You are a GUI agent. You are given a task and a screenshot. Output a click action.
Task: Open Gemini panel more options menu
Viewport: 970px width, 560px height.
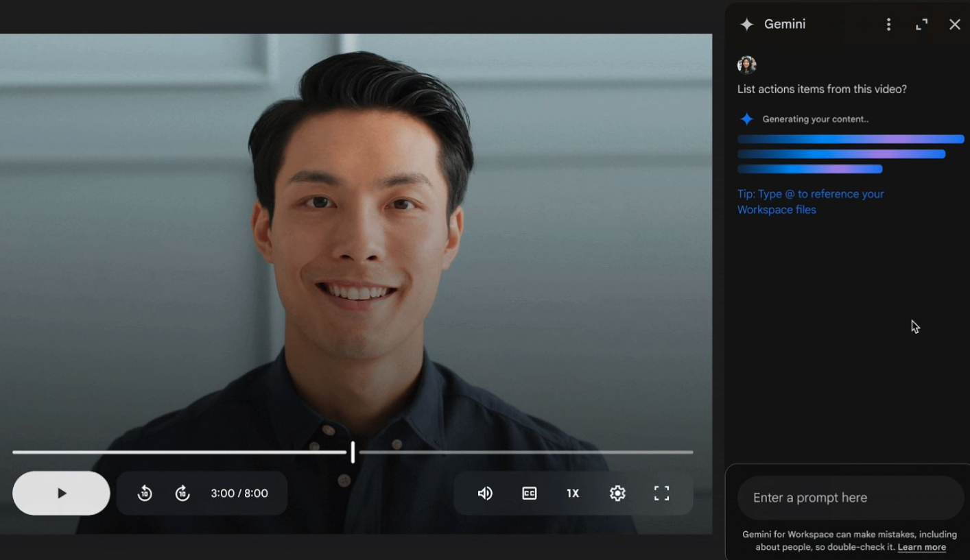[x=888, y=25]
